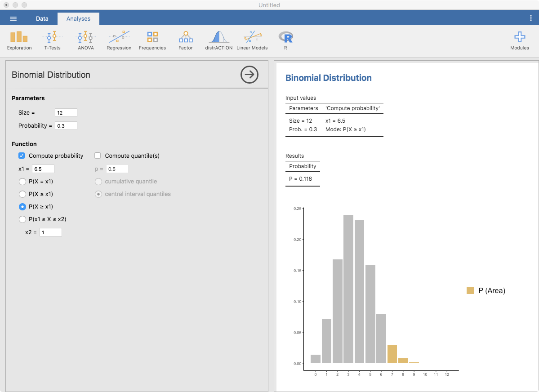Open the T-Tests analyses menu
Image resolution: width=539 pixels, height=392 pixels.
52,40
